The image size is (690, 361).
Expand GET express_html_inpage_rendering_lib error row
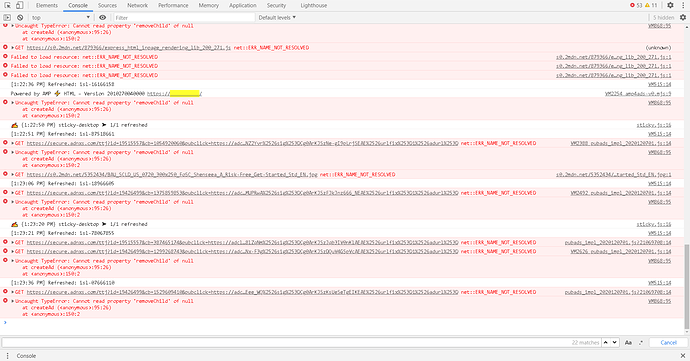click(13, 48)
